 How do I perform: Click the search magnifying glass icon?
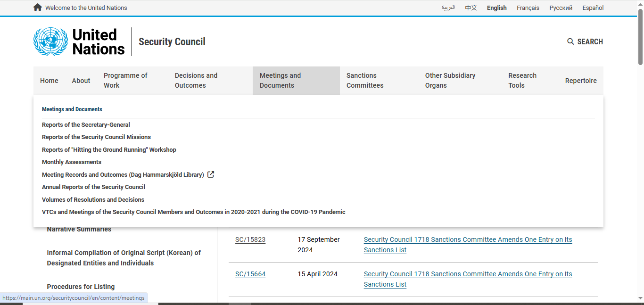pyautogui.click(x=570, y=41)
